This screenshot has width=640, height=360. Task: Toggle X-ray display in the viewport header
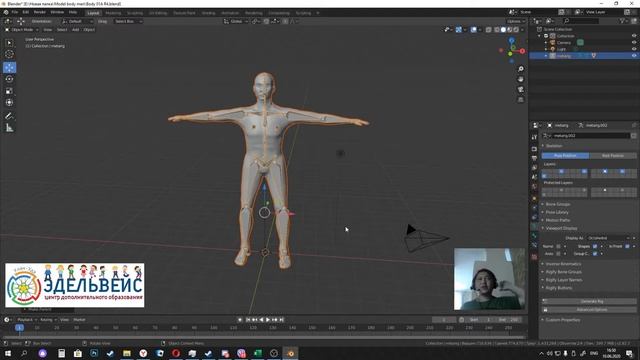tap(488, 29)
